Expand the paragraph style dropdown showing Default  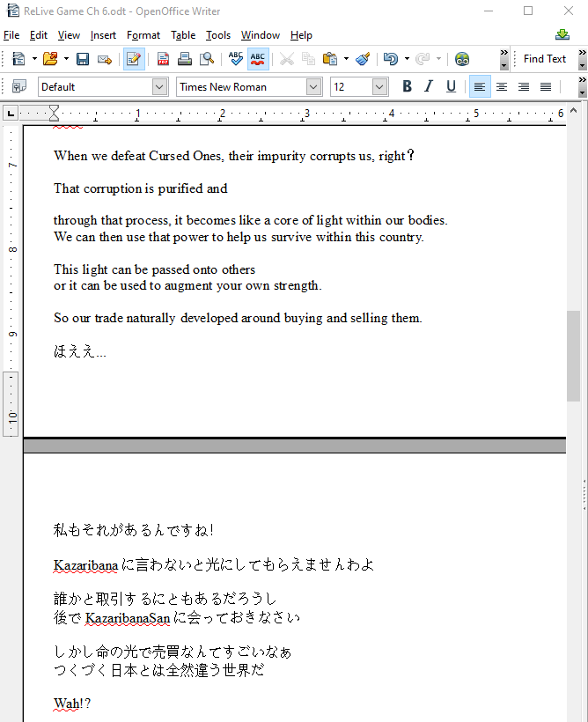pyautogui.click(x=159, y=86)
